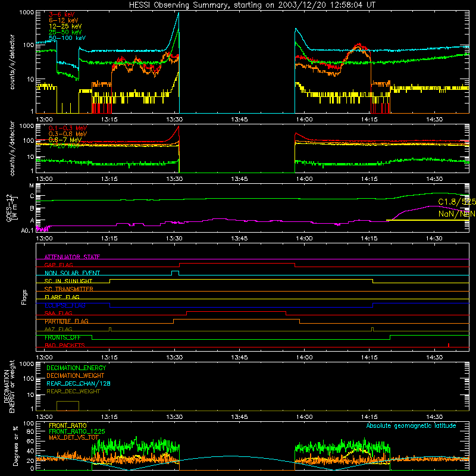
Task: Click the 0.3-0.8 MeV legend label
Action: click(68, 134)
